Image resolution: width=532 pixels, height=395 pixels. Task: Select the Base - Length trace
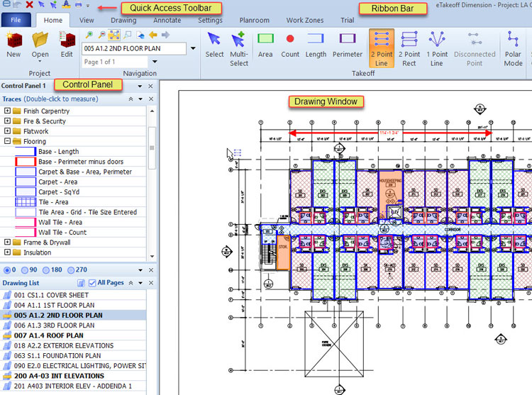coord(59,152)
